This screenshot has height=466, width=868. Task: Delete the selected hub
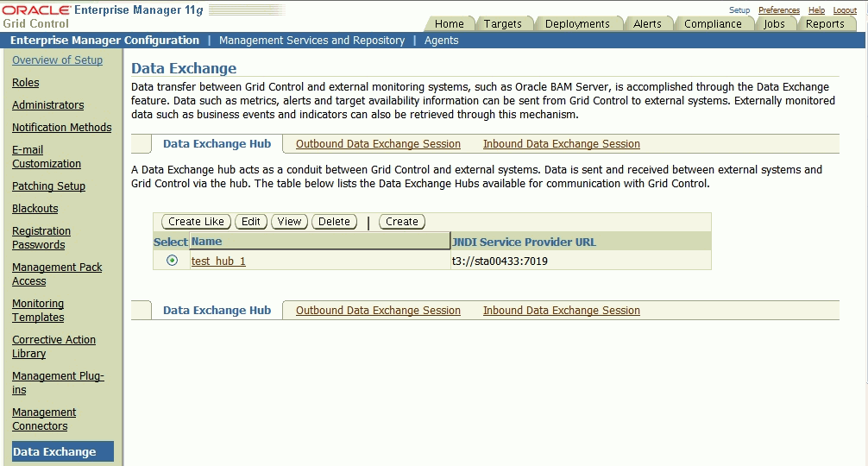click(335, 222)
